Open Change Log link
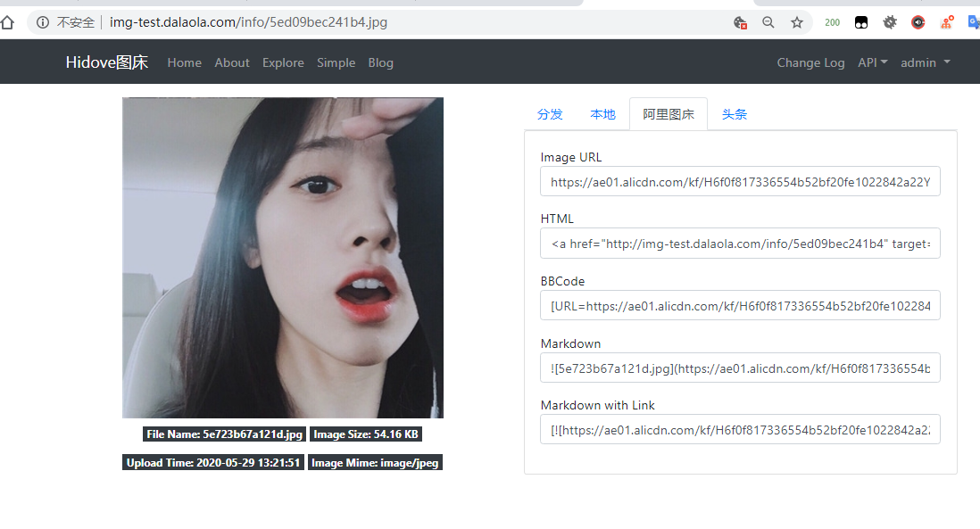The height and width of the screenshot is (529, 980). (810, 62)
